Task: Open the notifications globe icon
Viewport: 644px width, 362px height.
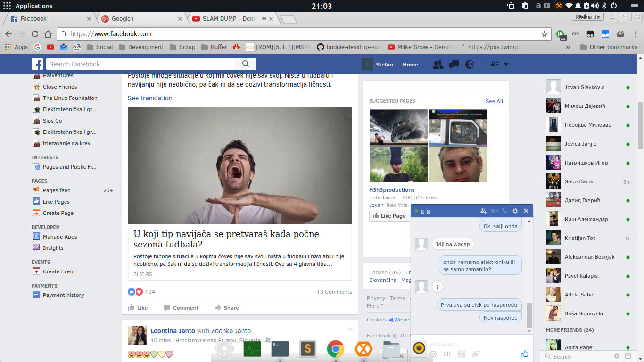Action: coord(470,65)
